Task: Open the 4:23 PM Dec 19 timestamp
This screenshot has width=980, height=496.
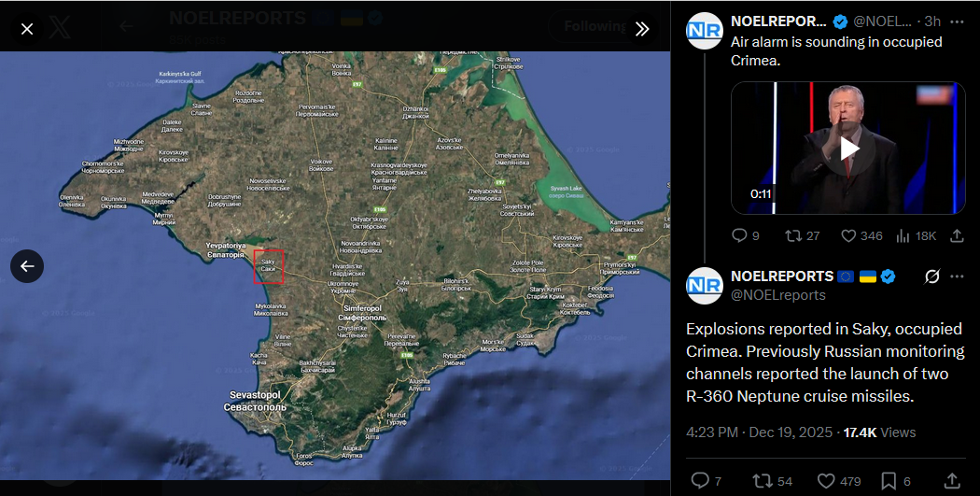Action: [760, 432]
